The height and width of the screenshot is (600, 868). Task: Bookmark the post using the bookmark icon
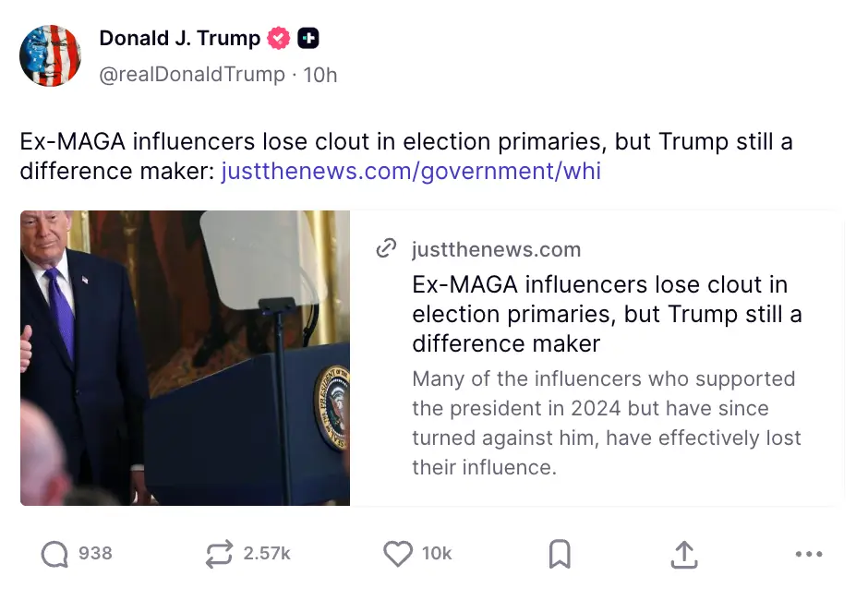[x=559, y=554]
